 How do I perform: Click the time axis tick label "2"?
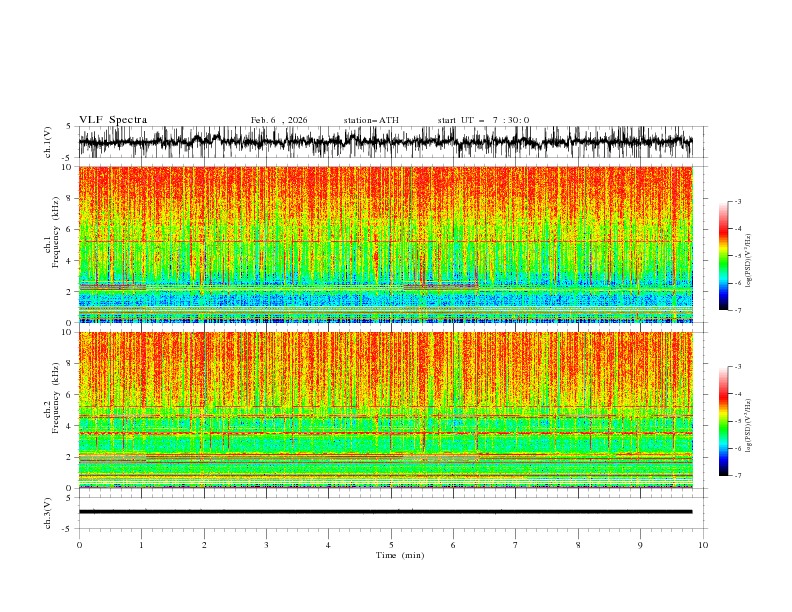tap(204, 545)
